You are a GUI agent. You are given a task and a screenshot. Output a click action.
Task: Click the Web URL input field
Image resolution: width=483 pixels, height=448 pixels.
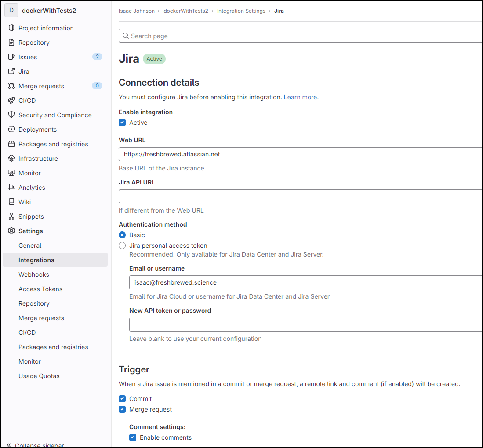[301, 154]
